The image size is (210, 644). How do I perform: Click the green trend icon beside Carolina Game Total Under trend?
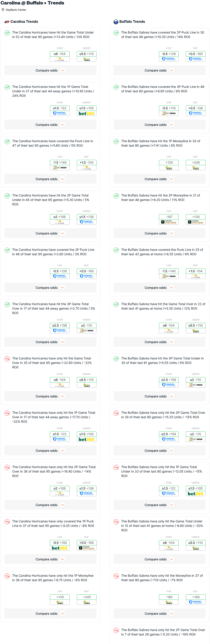click(7, 33)
